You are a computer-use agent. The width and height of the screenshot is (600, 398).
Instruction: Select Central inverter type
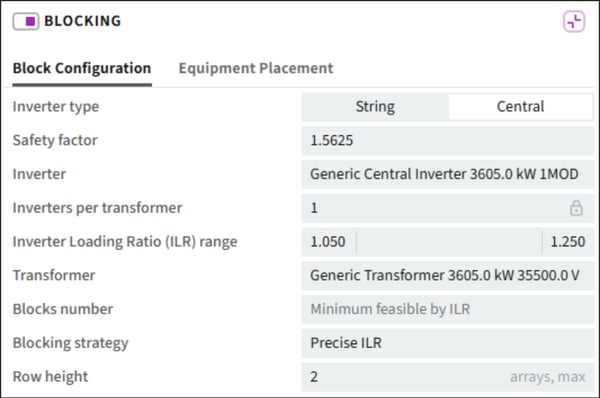(520, 107)
